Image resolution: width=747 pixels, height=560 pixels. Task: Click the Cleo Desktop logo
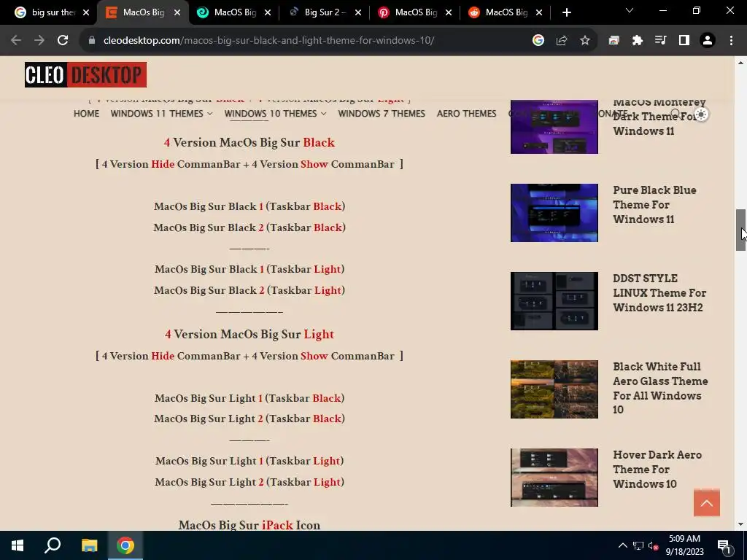pos(86,75)
